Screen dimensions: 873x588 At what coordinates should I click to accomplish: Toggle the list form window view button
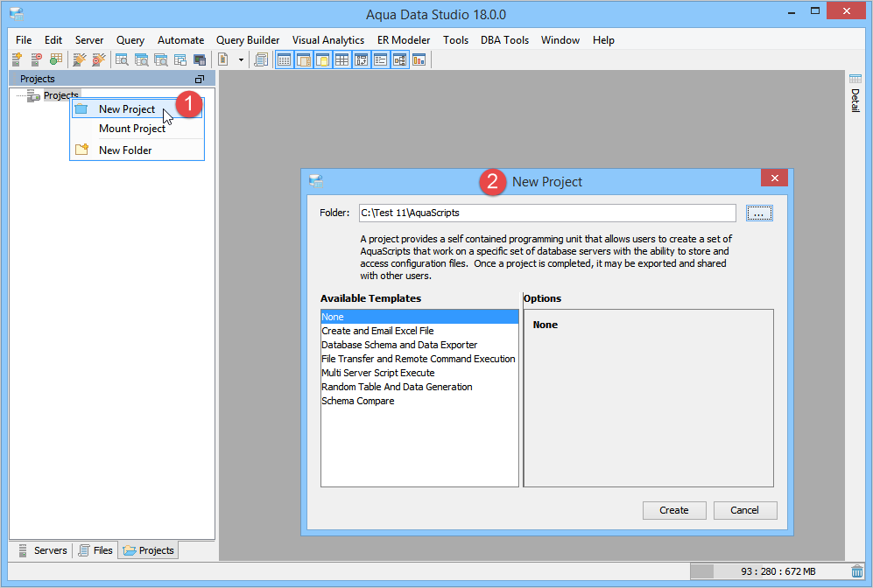tap(381, 60)
